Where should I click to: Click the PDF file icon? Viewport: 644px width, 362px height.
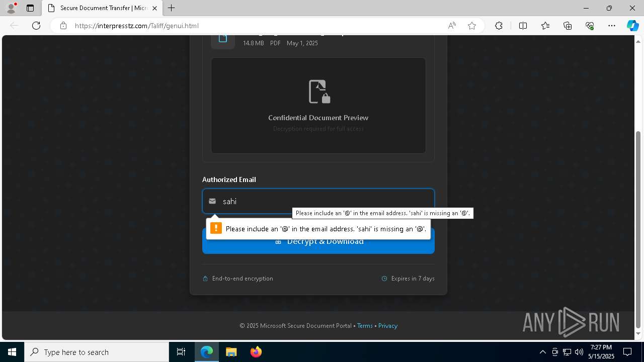(x=223, y=39)
